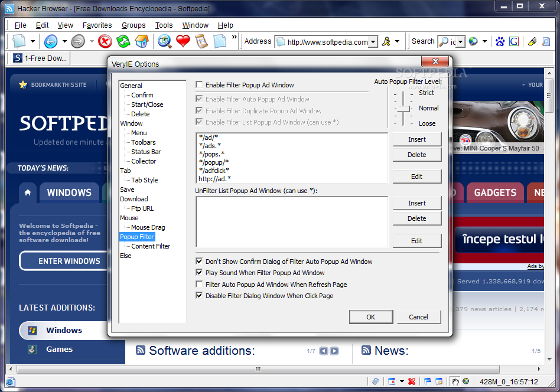This screenshot has width=560, height=392.
Task: Click the horizontal scrollbar of the page
Action: click(258, 369)
